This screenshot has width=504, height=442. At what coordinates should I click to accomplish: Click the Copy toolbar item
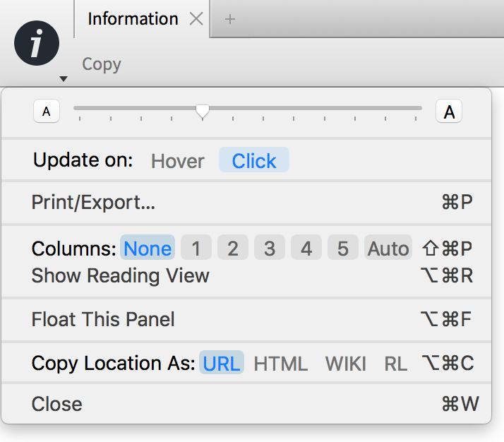coord(102,64)
